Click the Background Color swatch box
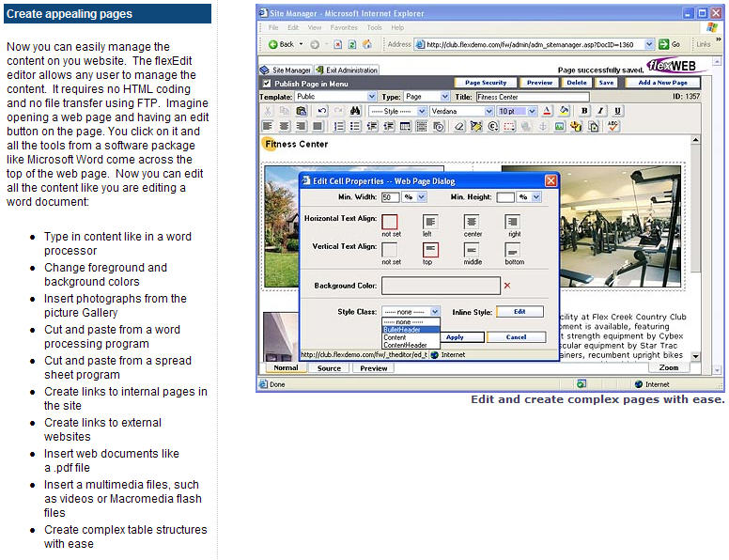This screenshot has height=560, width=729. point(440,286)
